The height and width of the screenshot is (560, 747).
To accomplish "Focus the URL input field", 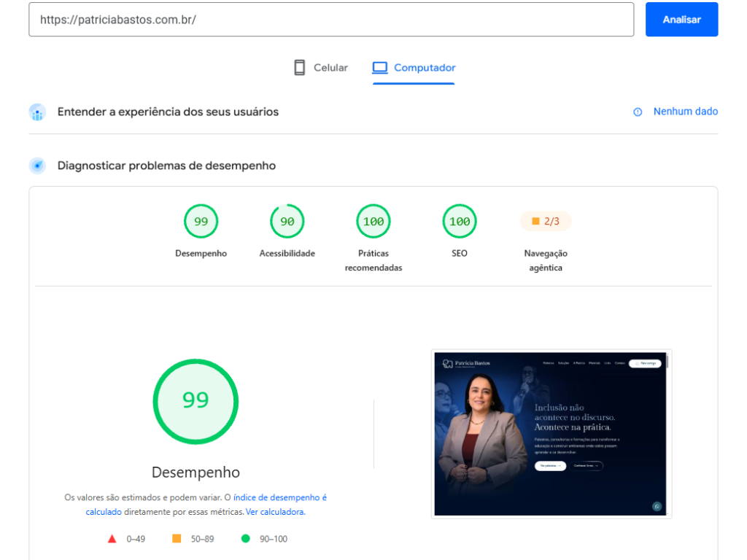I will (x=331, y=20).
